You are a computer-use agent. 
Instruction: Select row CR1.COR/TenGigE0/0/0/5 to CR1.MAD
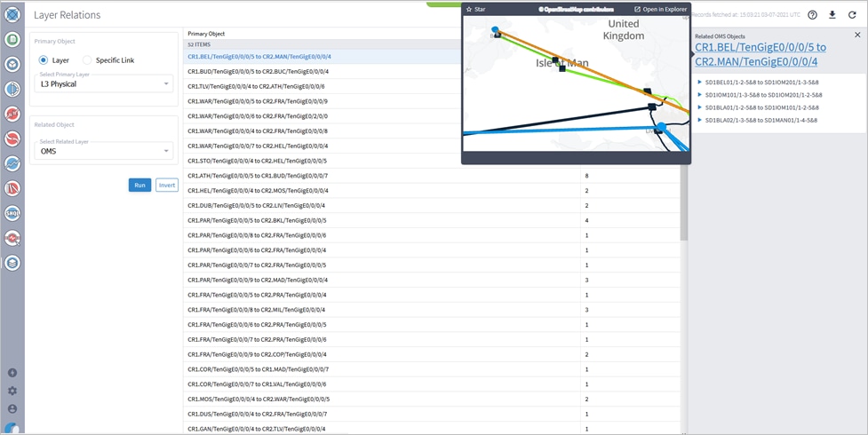pyautogui.click(x=432, y=369)
